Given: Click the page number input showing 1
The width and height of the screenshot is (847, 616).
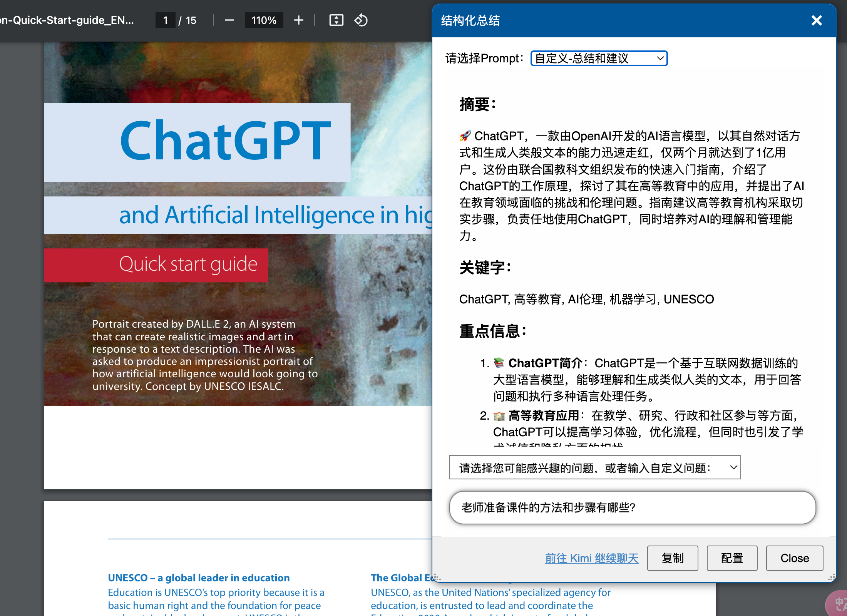Looking at the screenshot, I should pyautogui.click(x=166, y=20).
